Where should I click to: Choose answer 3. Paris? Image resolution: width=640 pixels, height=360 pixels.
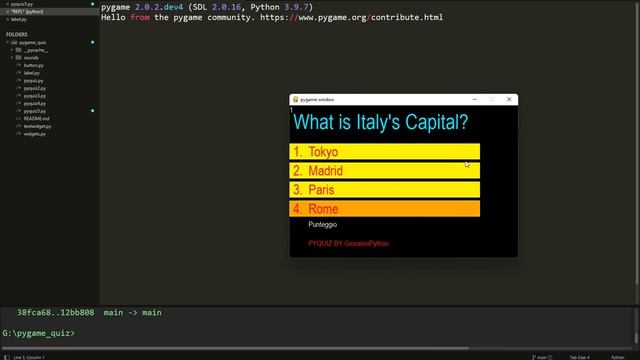coord(384,190)
